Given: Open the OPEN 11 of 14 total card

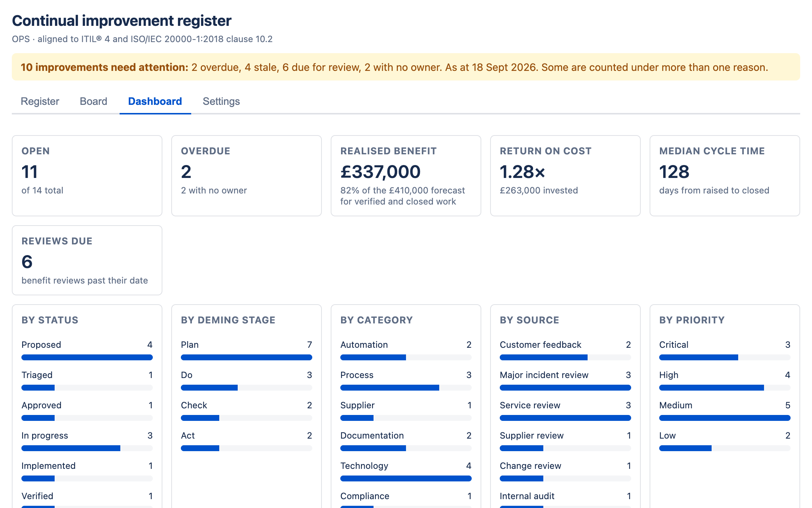Looking at the screenshot, I should (x=87, y=176).
